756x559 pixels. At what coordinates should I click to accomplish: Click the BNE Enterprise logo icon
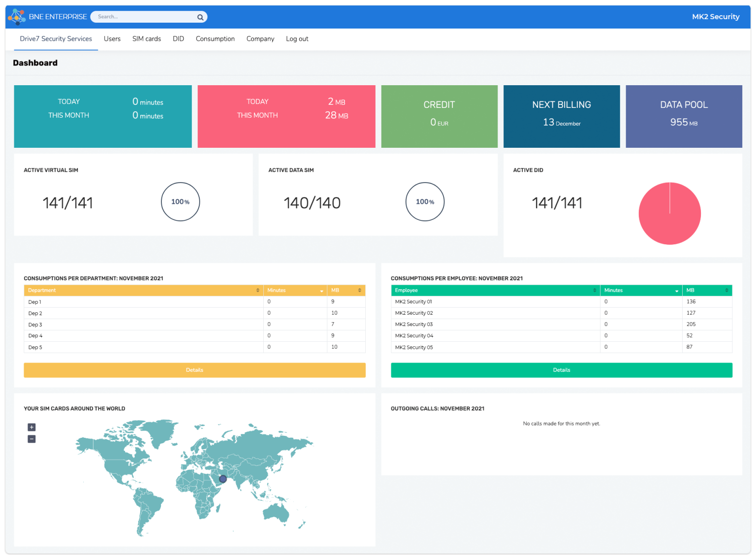pos(17,17)
